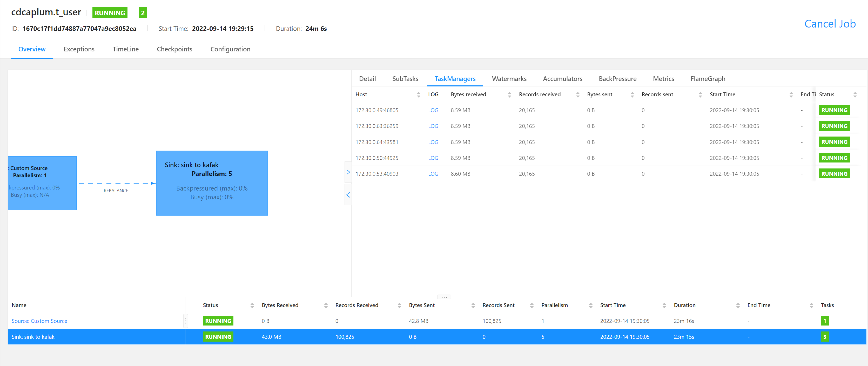This screenshot has height=366, width=868.
Task: Click the 42.8 MB Bytes Sent value
Action: click(419, 321)
